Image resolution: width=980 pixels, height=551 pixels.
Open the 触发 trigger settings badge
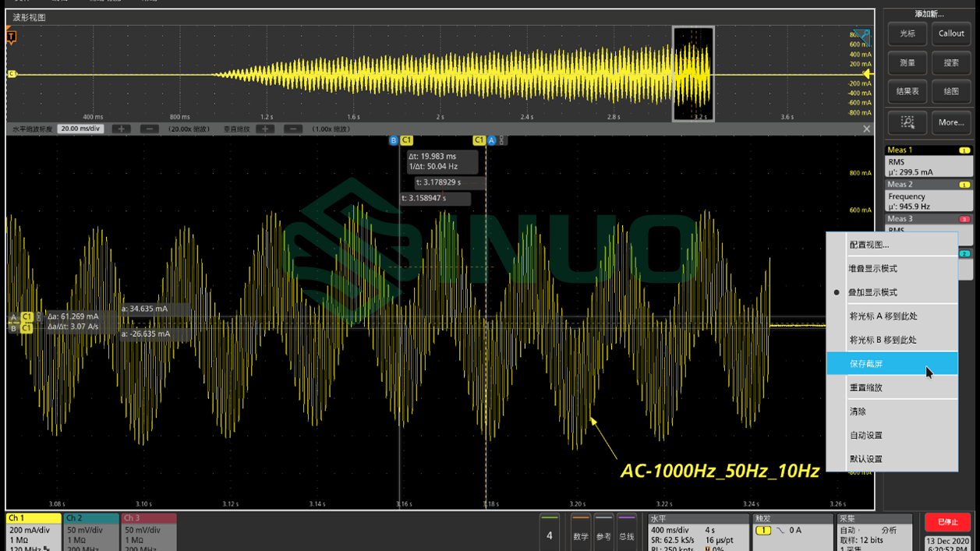[x=791, y=530]
